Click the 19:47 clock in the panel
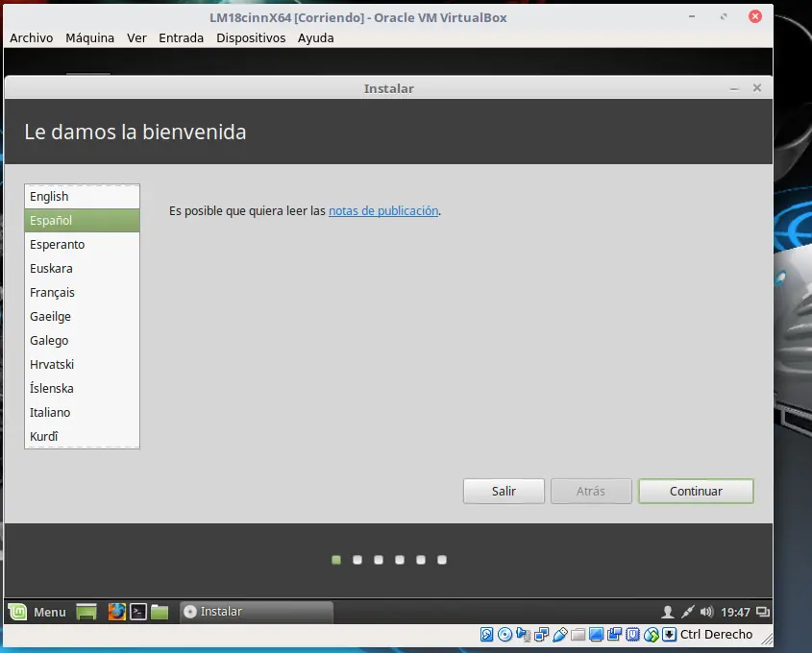 pyautogui.click(x=735, y=612)
